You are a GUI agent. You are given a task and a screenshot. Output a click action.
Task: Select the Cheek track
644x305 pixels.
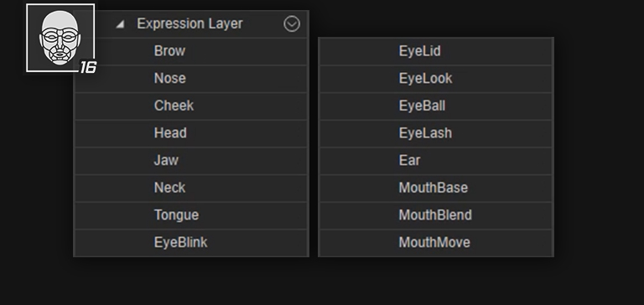pyautogui.click(x=191, y=106)
